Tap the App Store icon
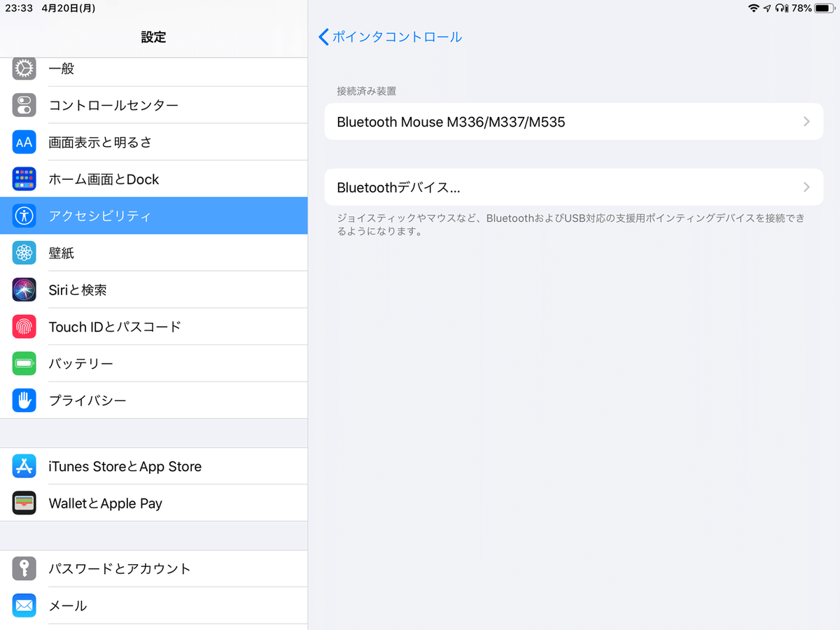840x630 pixels. [24, 466]
